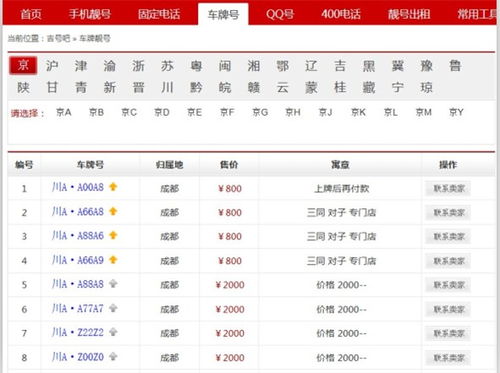Viewport: 500px width, 373px height.
Task: Click 联系卖家 for plate A88A8
Action: [448, 285]
